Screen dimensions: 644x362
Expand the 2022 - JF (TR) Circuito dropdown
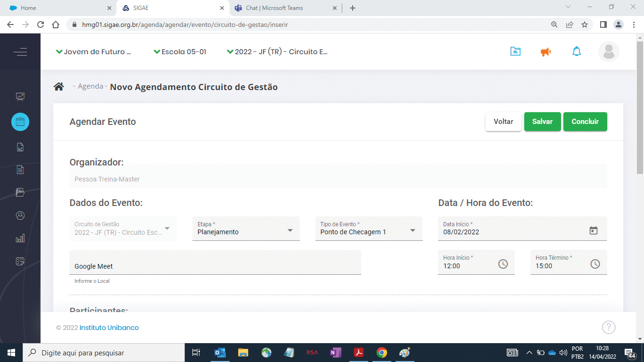277,52
